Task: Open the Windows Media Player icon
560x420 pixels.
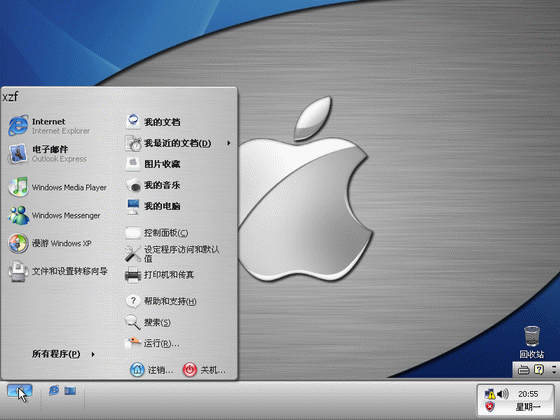Action: click(18, 187)
